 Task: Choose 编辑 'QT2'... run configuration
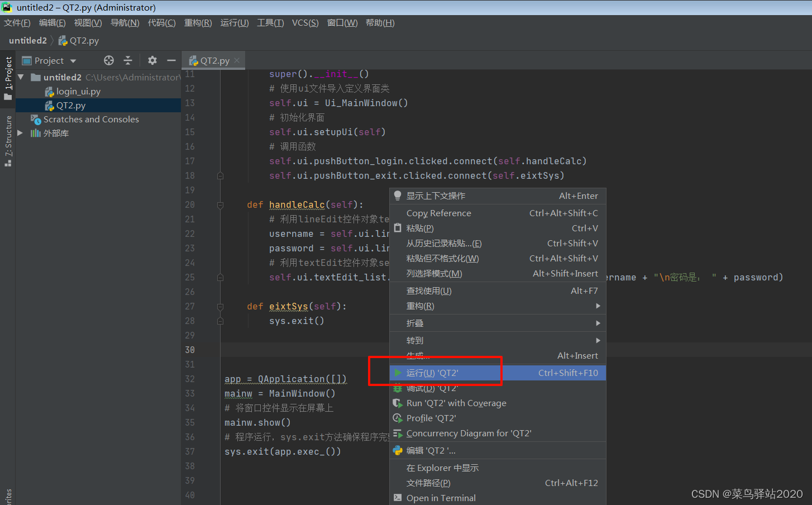(x=498, y=450)
